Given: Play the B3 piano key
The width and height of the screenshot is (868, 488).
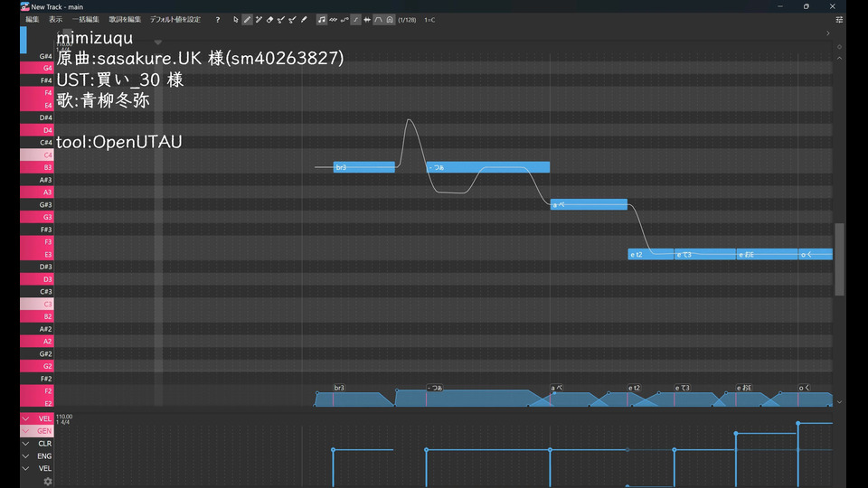Looking at the screenshot, I should tap(36, 167).
